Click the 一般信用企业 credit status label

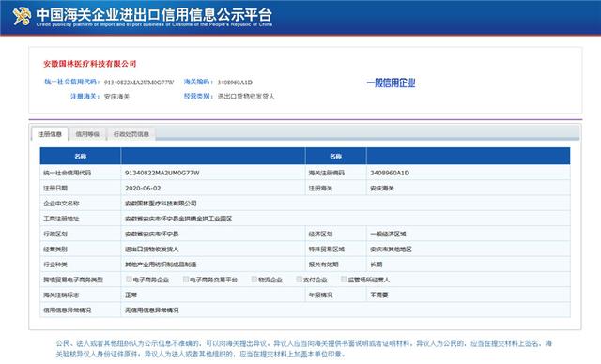[391, 83]
